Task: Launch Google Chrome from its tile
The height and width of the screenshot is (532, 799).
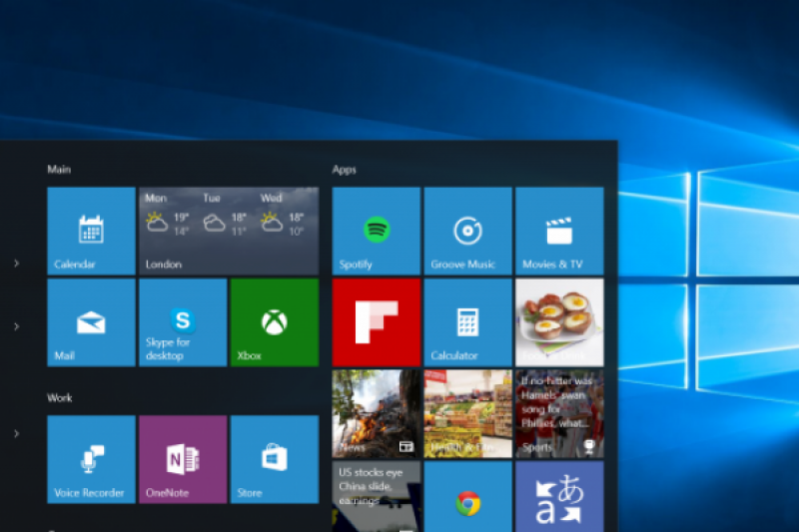Action: 467,501
